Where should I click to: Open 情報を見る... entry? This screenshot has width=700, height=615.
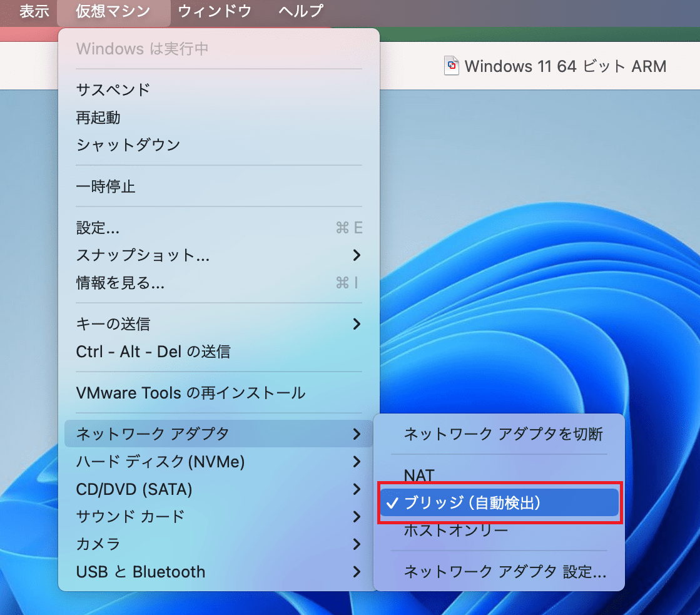pyautogui.click(x=219, y=283)
